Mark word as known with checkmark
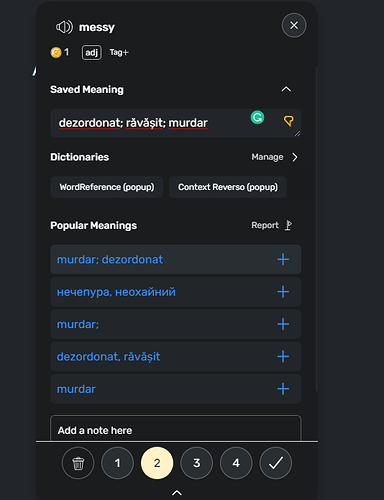This screenshot has height=500, width=384. coord(276,463)
